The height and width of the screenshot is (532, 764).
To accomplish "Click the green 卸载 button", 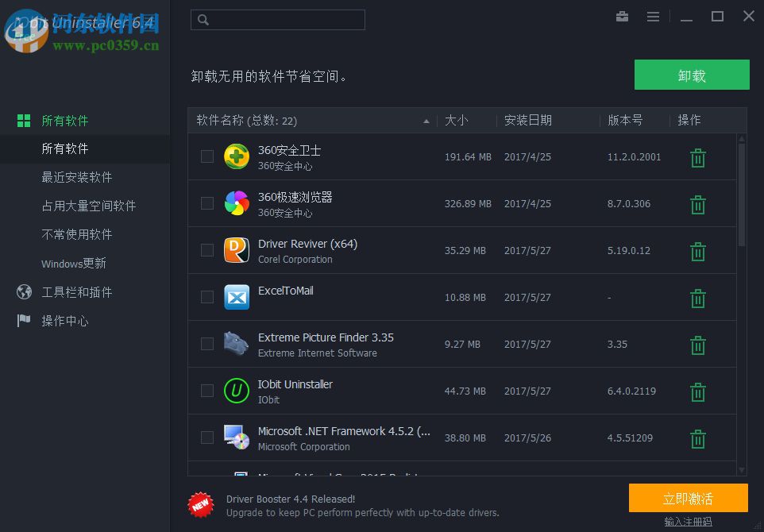I will pos(692,75).
